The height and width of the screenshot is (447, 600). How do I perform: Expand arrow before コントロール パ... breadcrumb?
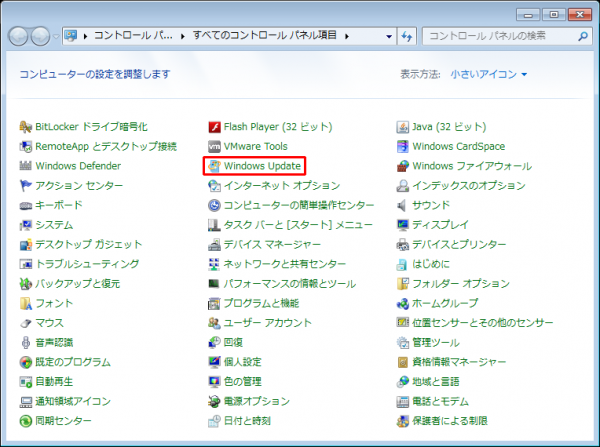85,36
